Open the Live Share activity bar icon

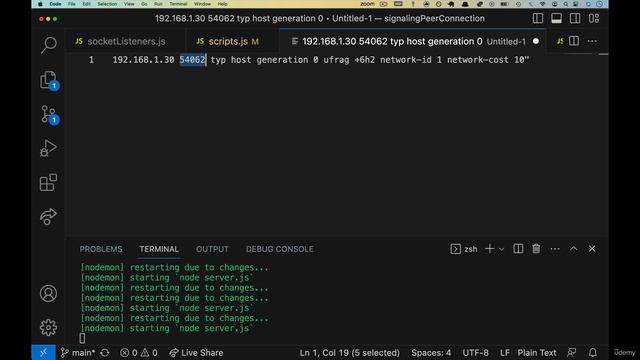pos(49,216)
